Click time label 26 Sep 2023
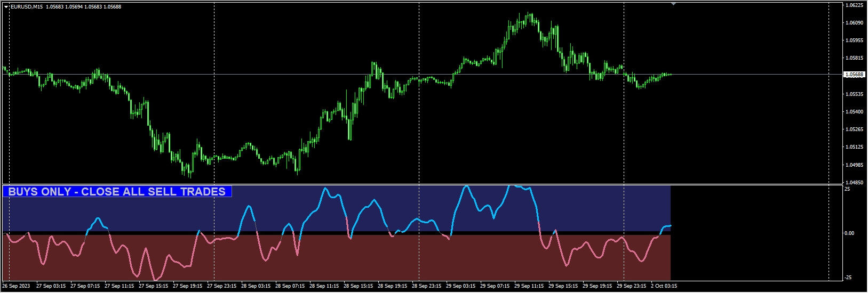868x293 pixels. point(15,286)
